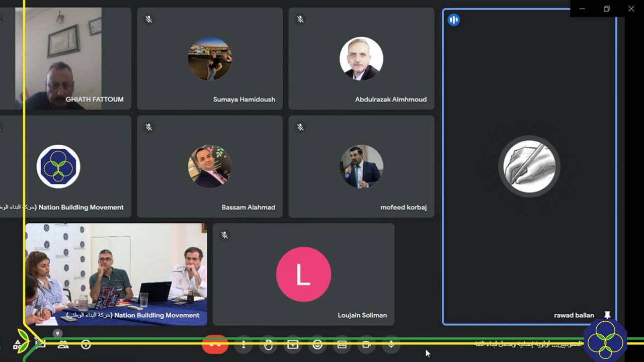Show the people participants panel
Viewport: 644px width, 362px height.
pos(63,344)
